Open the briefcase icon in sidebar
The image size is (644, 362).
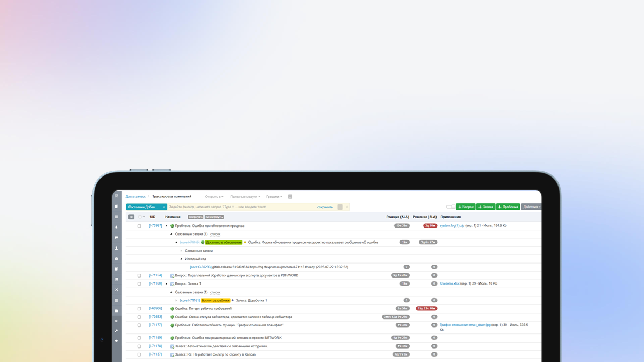pos(116,259)
